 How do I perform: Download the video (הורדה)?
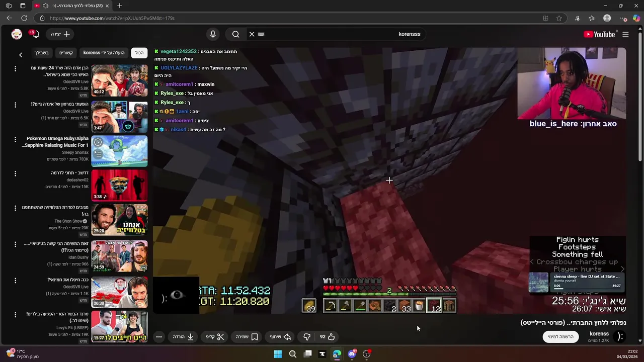(x=184, y=337)
